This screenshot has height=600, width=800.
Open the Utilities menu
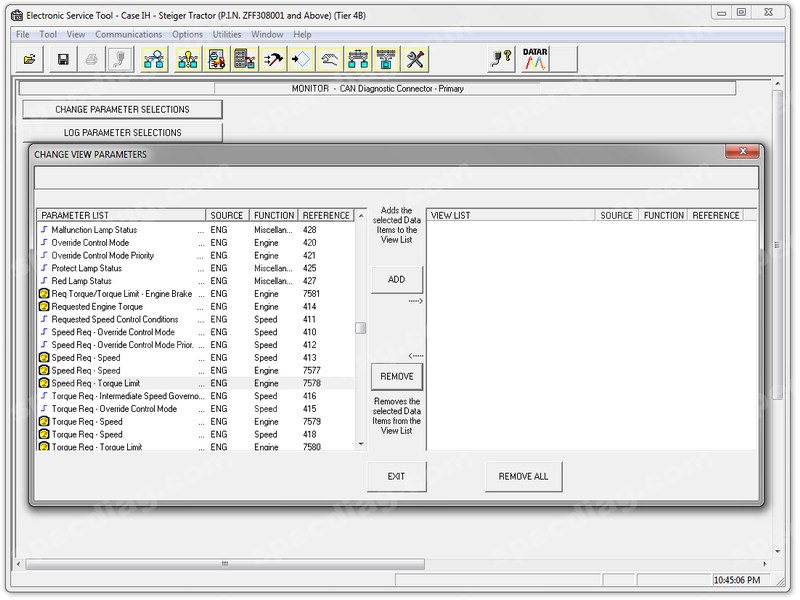pos(227,35)
